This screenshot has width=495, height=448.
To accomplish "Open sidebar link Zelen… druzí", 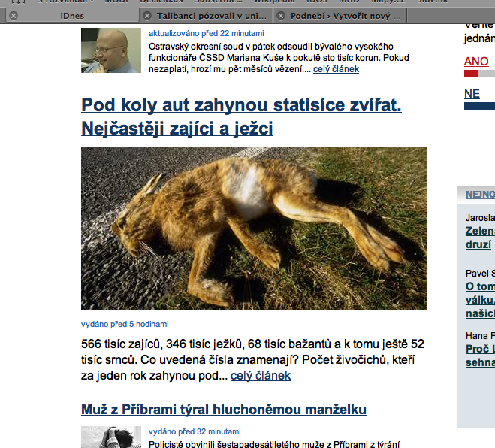I will pyautogui.click(x=480, y=238).
